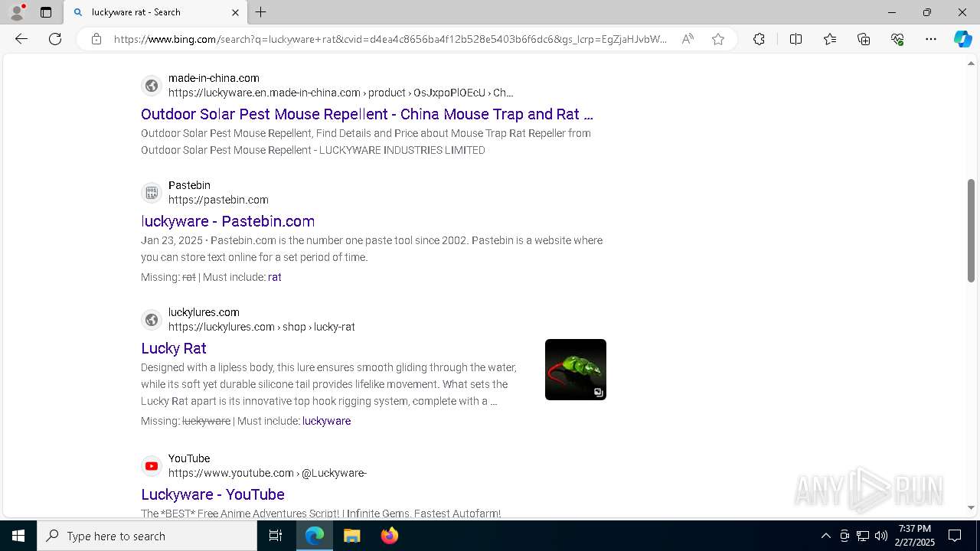The image size is (980, 551).
Task: Open a new browser tab
Action: pos(261,12)
